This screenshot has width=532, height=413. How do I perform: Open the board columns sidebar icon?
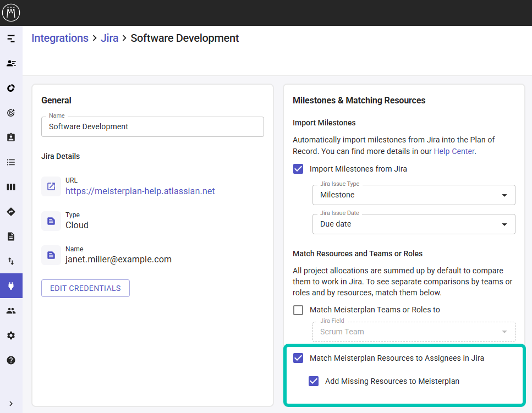pyautogui.click(x=11, y=187)
